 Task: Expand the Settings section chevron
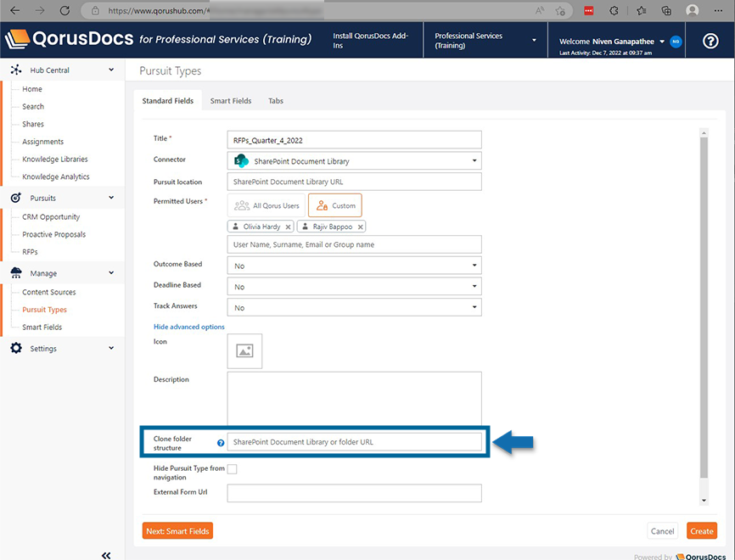tap(111, 348)
